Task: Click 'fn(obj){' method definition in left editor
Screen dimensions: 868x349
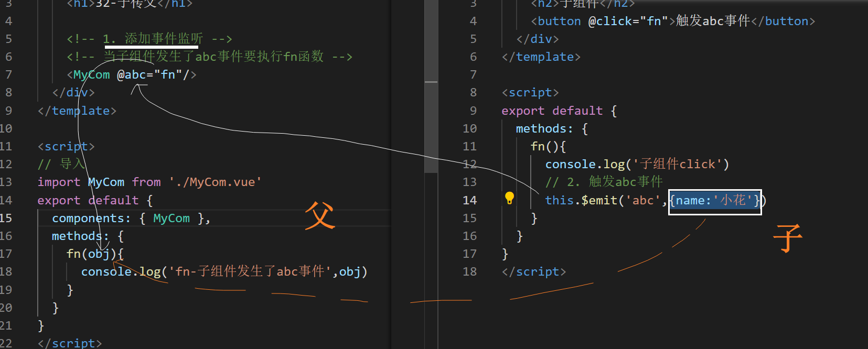Action: pyautogui.click(x=95, y=254)
